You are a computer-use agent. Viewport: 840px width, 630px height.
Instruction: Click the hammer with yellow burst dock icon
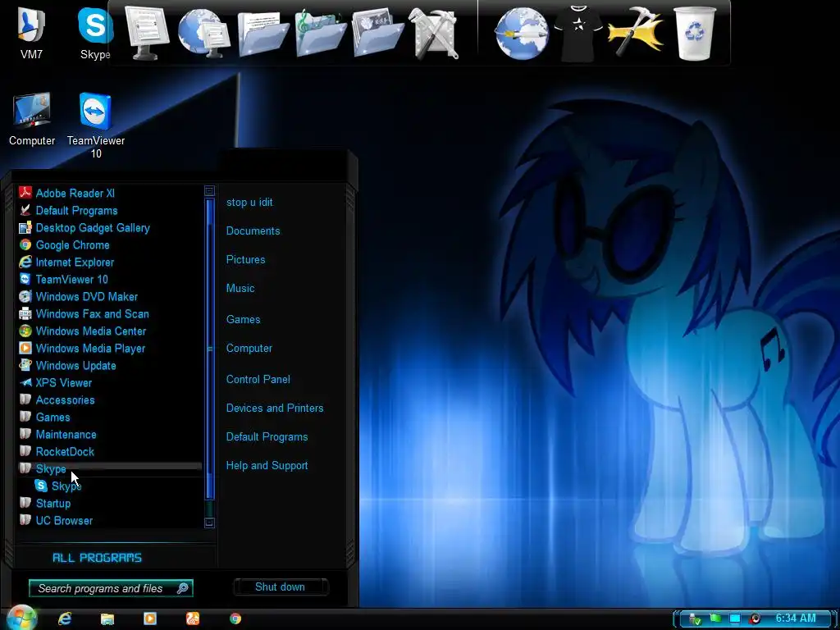[636, 32]
